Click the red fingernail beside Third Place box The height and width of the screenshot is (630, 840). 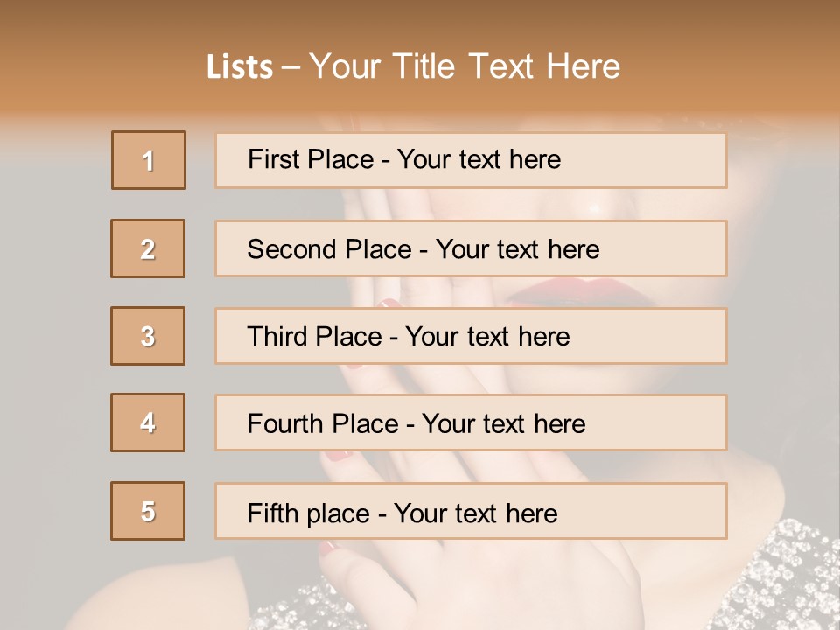click(386, 303)
